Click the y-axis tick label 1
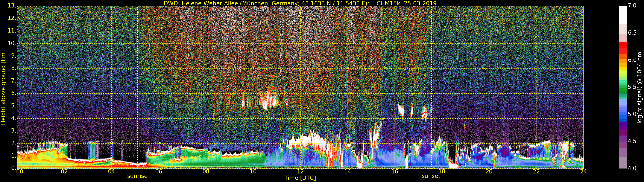644x182 pixels. 13,156
